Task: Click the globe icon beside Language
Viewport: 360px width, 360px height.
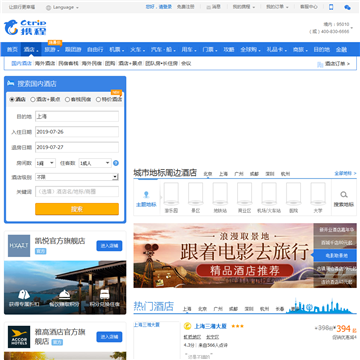Action: click(48, 7)
